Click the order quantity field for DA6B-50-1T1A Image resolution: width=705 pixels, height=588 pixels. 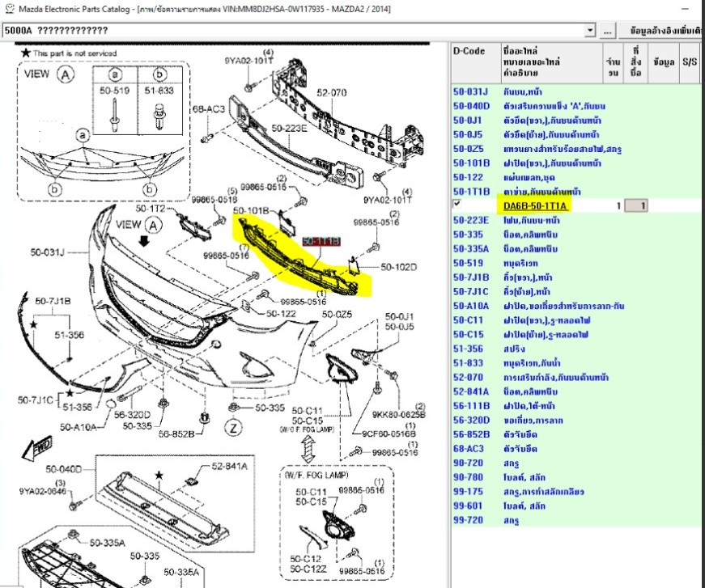click(639, 206)
